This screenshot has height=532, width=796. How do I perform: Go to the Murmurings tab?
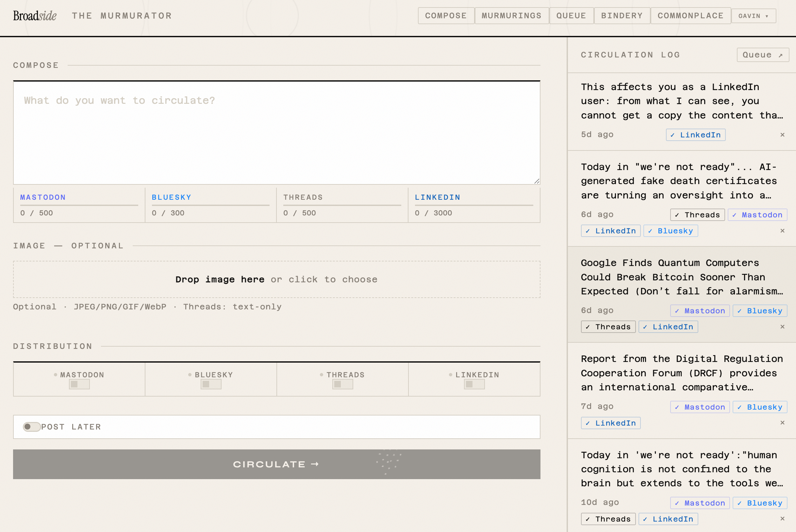[511, 16]
